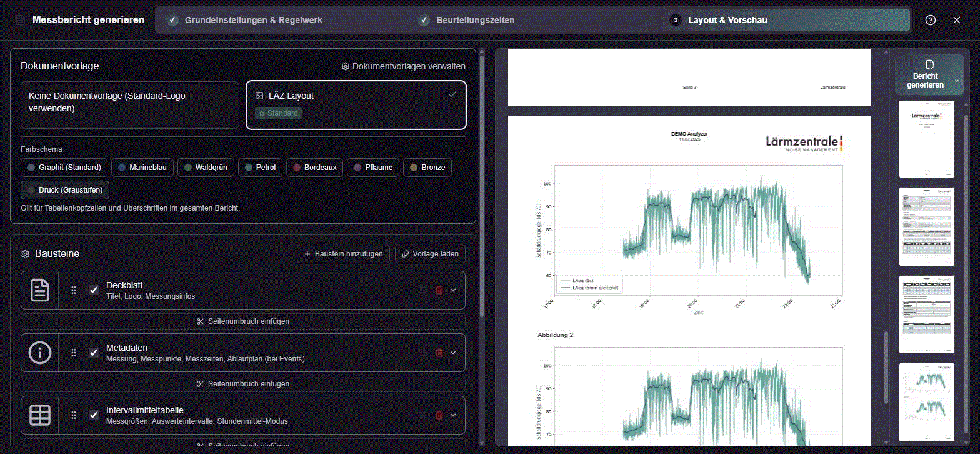
Task: Grab the Deckblatt drag handle
Action: pyautogui.click(x=74, y=290)
